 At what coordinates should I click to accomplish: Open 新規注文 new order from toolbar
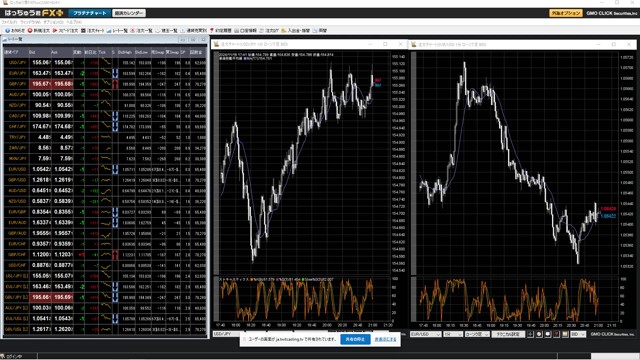[38, 31]
